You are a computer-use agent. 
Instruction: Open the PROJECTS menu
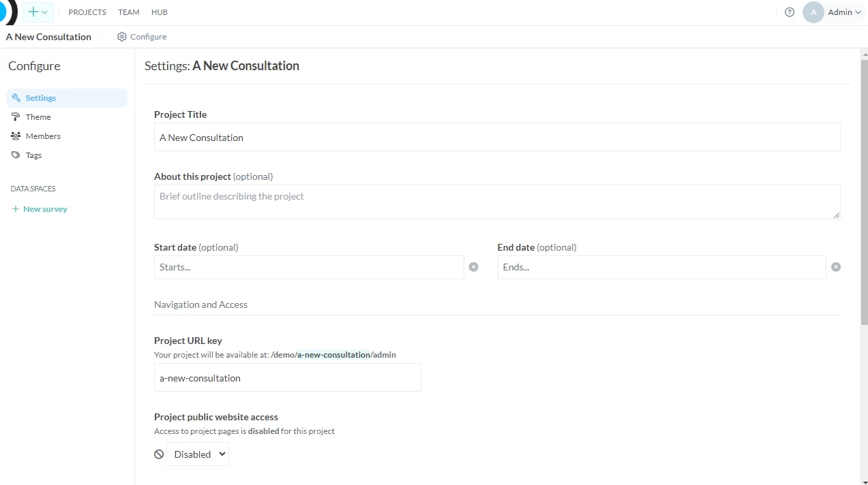87,12
